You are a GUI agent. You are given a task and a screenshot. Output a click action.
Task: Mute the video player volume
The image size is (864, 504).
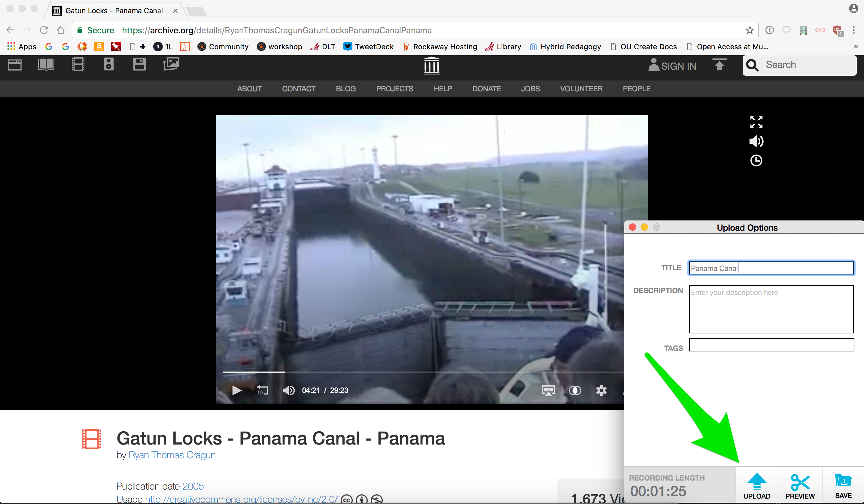click(x=289, y=390)
